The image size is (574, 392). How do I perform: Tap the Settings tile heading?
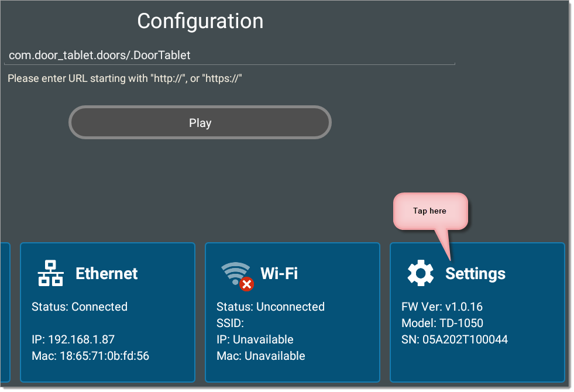475,274
